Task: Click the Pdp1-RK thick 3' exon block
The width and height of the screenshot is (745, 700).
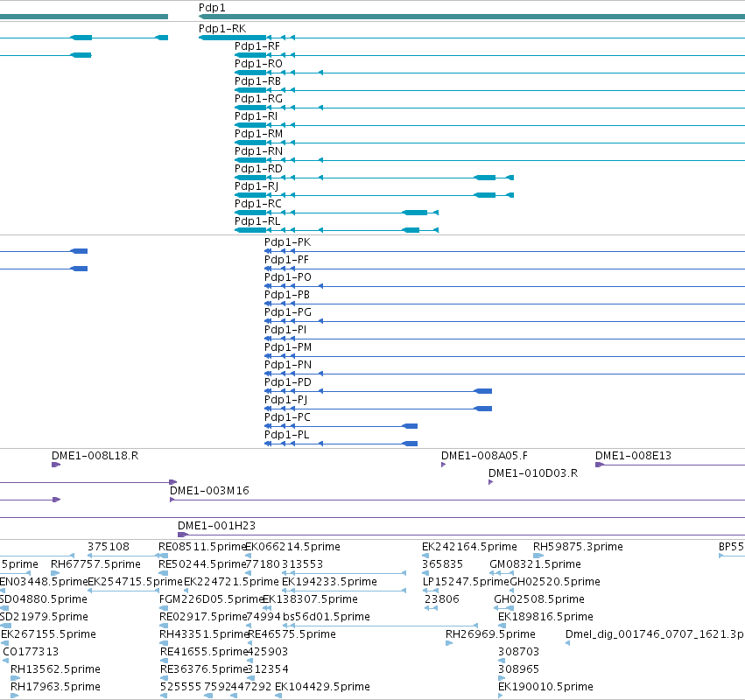Action: coord(232,38)
